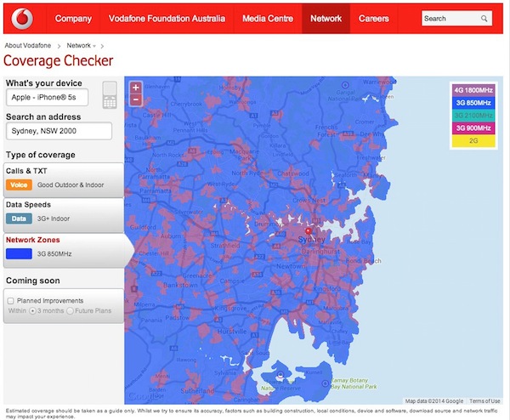
Task: Open the Network menu
Action: point(326,19)
